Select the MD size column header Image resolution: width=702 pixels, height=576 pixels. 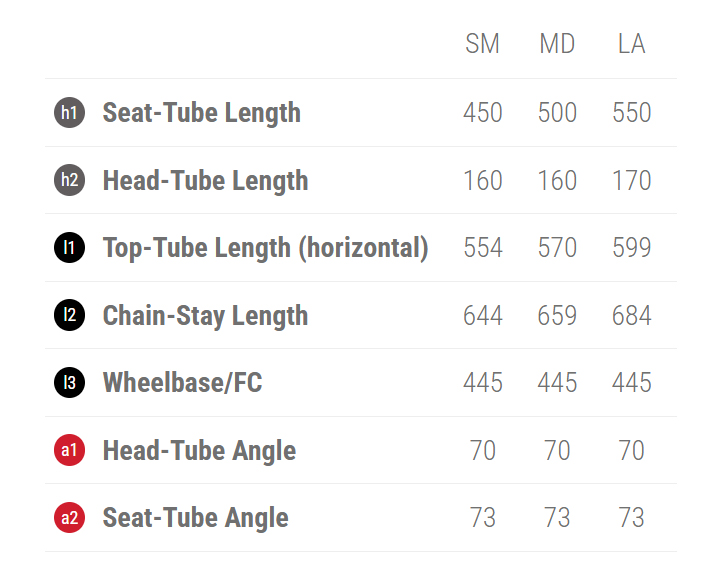(x=557, y=45)
